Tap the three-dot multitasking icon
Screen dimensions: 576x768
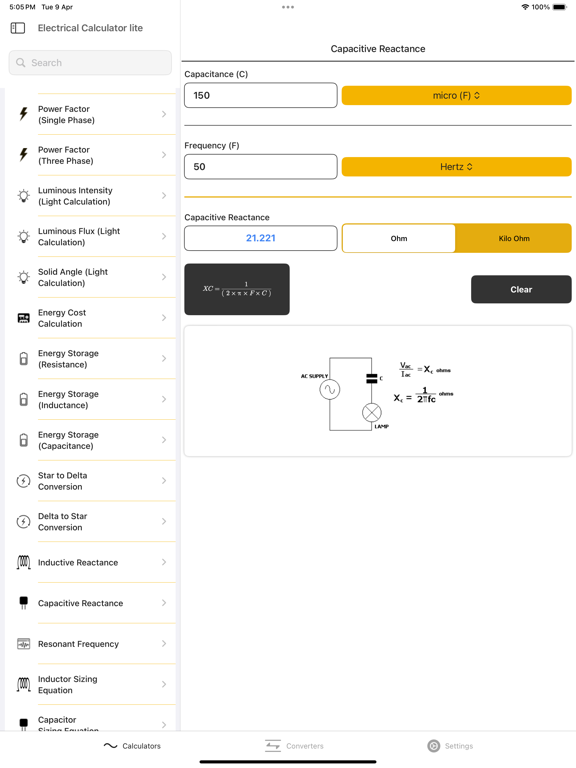point(288,7)
